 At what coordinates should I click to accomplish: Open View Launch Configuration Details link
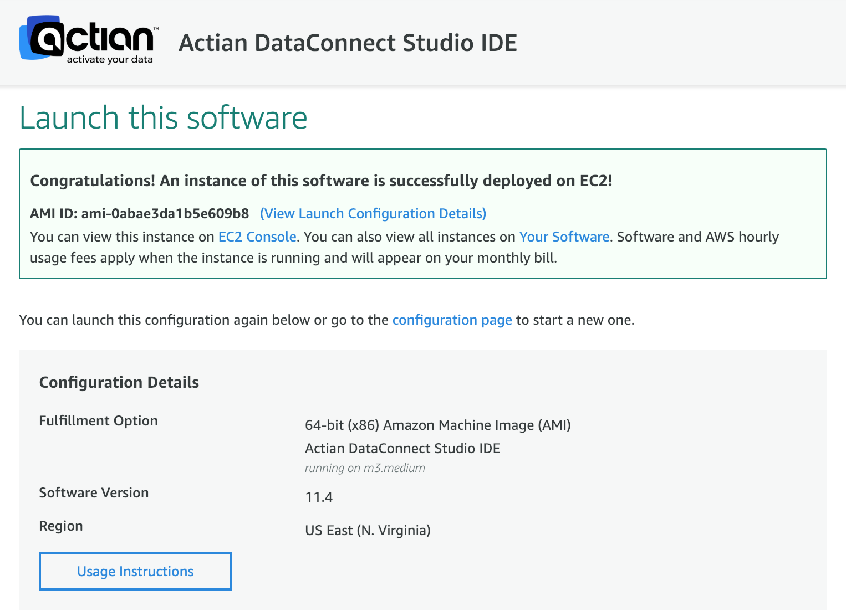click(373, 214)
